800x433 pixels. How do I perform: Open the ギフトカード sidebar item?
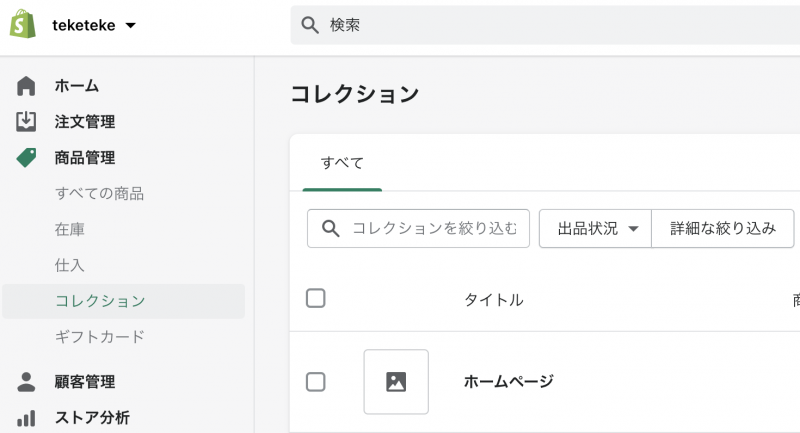[99, 337]
